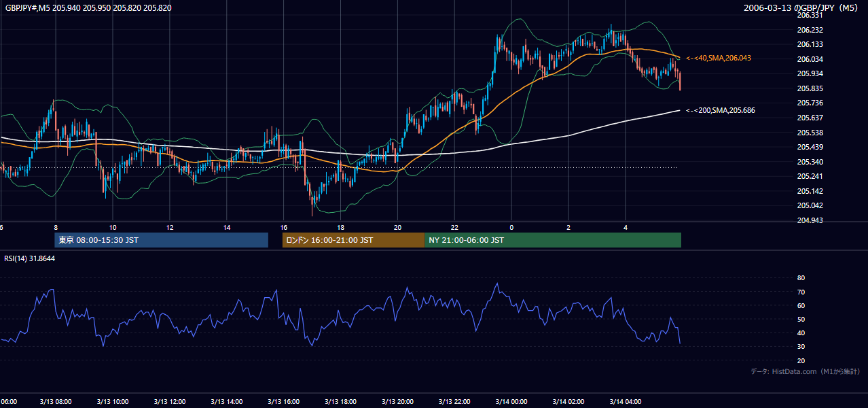Click the bottom date label 3/13 10:00

pos(113,401)
